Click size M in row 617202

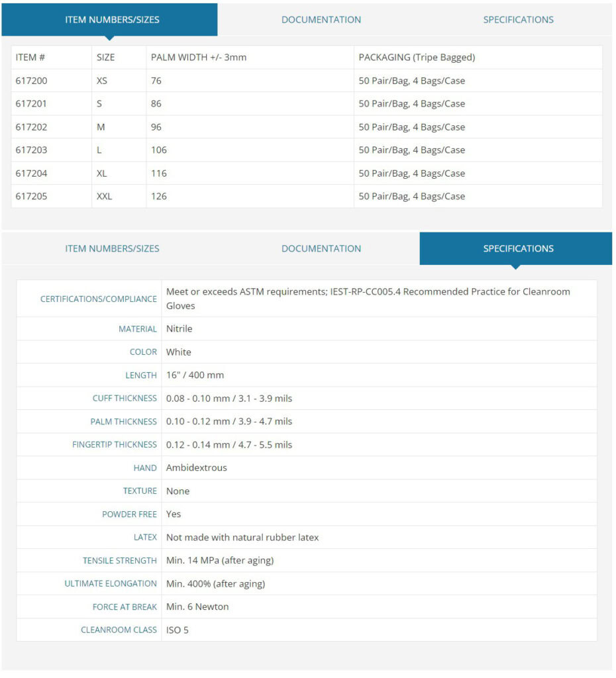(101, 127)
